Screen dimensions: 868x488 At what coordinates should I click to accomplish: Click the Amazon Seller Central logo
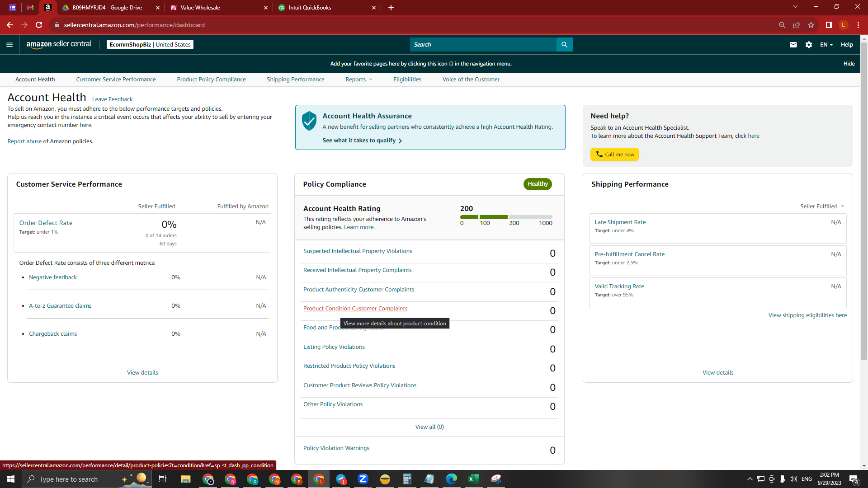click(59, 44)
